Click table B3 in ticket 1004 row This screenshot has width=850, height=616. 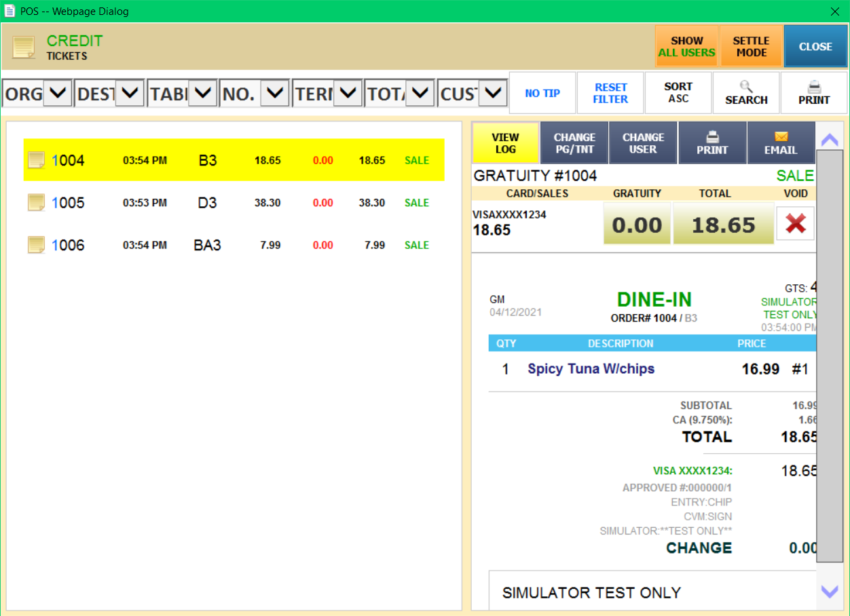(x=208, y=161)
